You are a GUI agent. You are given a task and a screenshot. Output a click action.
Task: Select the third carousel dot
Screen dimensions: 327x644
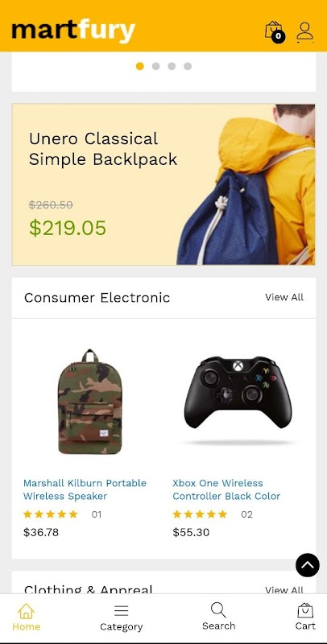click(172, 66)
